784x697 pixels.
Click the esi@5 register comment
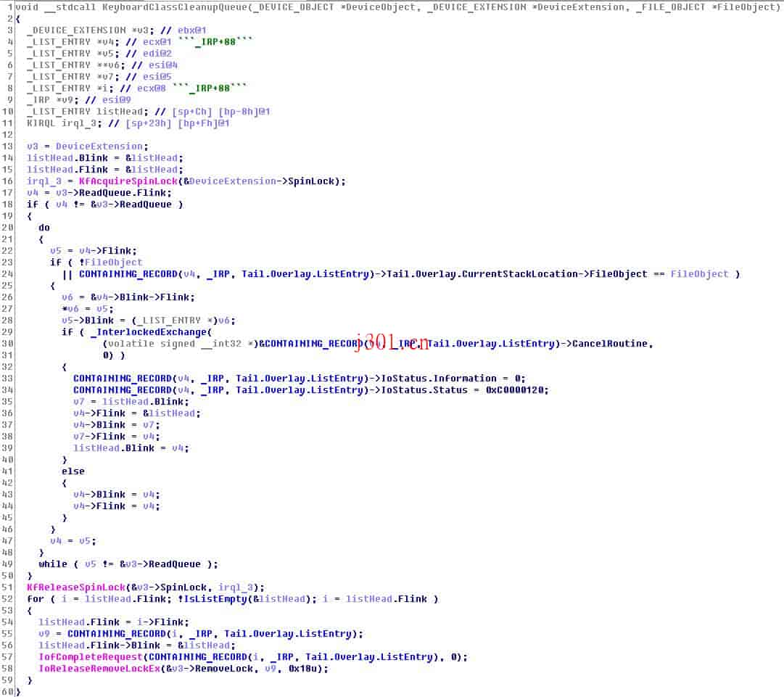click(157, 76)
